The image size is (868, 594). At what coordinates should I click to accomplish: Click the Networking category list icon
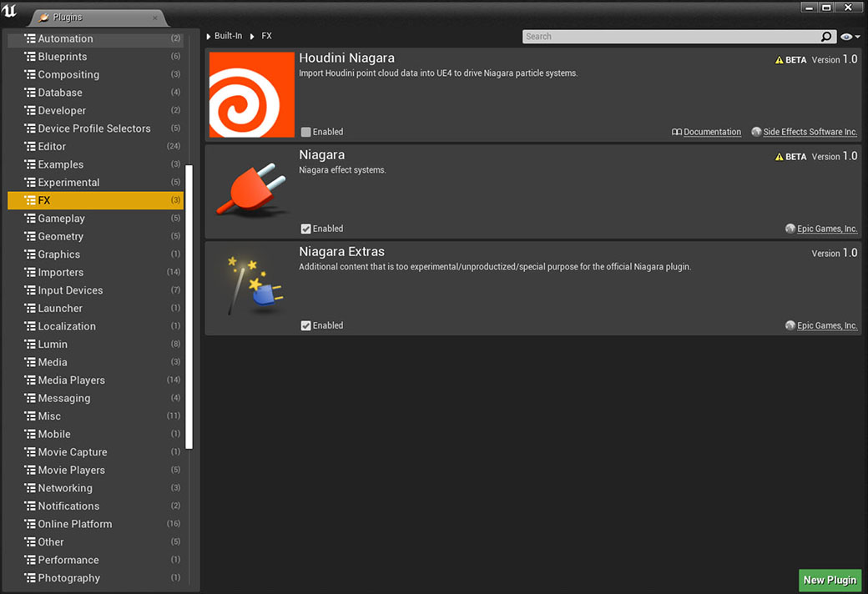30,488
